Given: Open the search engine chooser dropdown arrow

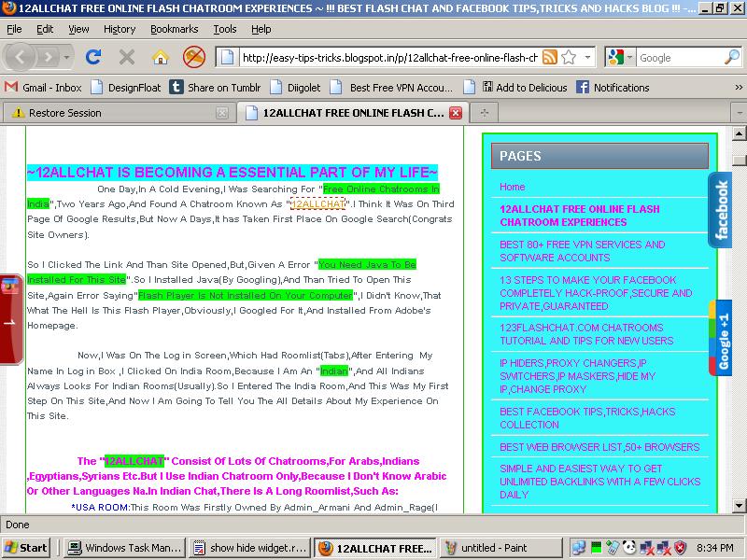Looking at the screenshot, I should tap(629, 58).
